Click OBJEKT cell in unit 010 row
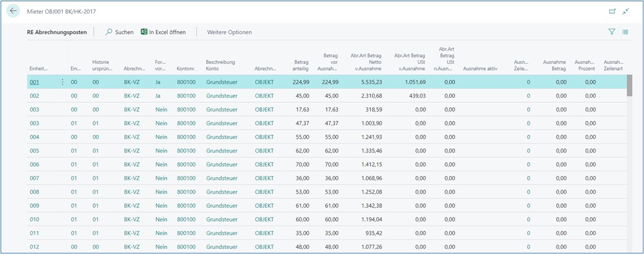 coord(264,219)
